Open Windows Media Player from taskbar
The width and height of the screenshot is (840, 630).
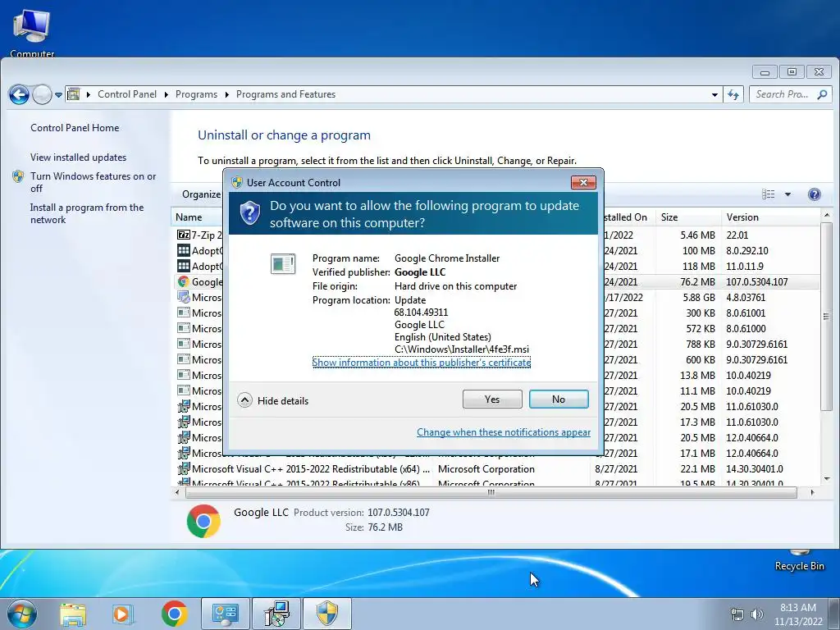click(x=121, y=614)
